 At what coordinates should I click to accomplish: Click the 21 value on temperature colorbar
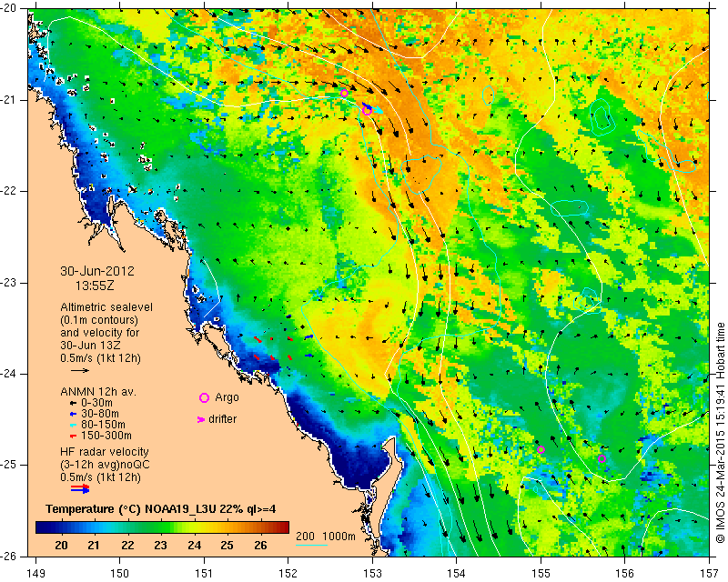click(94, 545)
